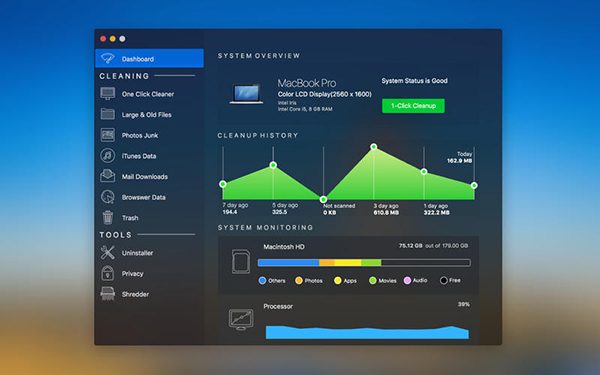Click the green 1-Click Cleanup button

(x=413, y=106)
